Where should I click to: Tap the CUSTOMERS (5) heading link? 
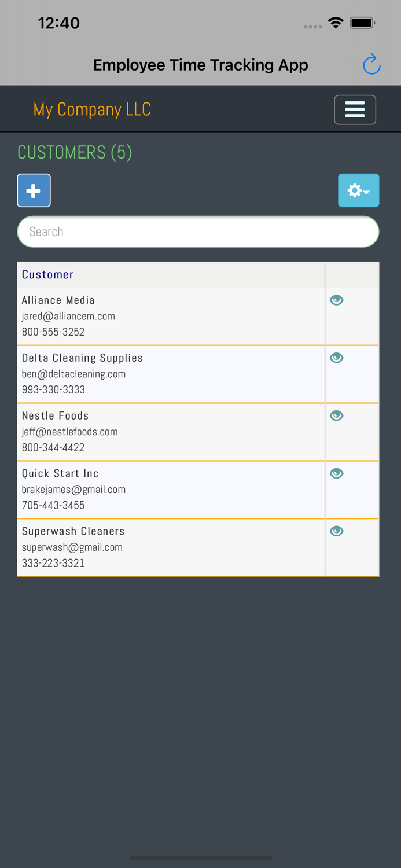[74, 152]
